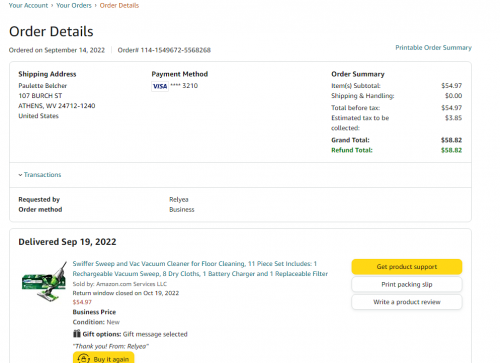Click the Visa card logo
This screenshot has width=500, height=363.
[x=160, y=86]
